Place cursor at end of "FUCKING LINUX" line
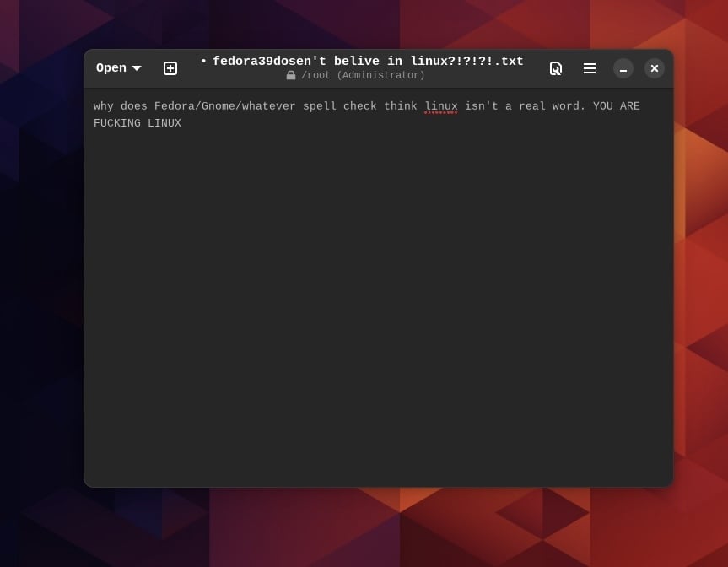Image resolution: width=728 pixels, height=567 pixels. tap(182, 124)
